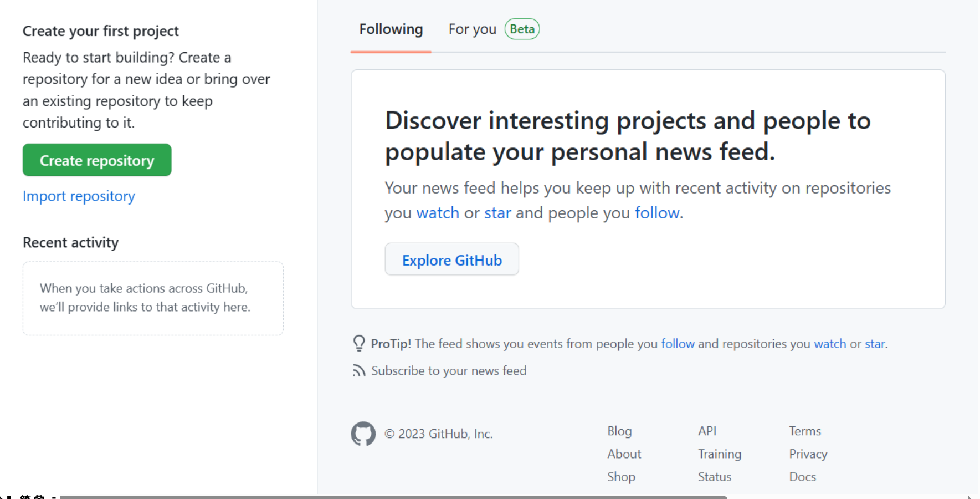Open the Blog footer link

619,431
